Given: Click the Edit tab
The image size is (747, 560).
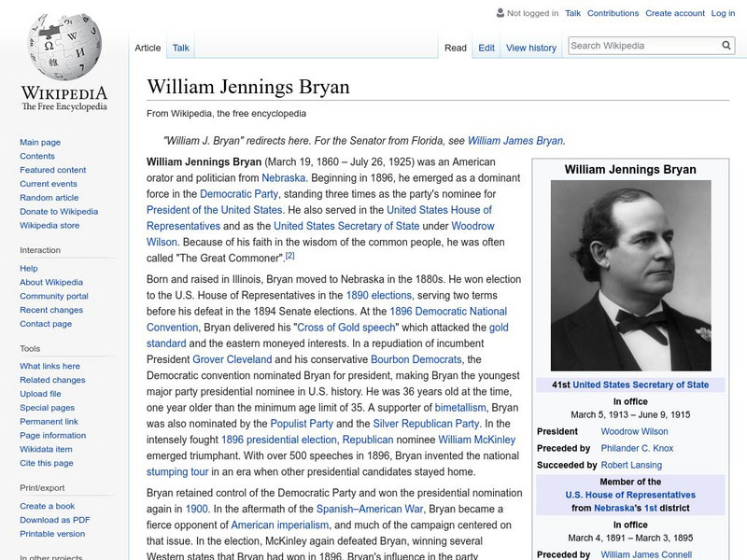Looking at the screenshot, I should point(486,47).
